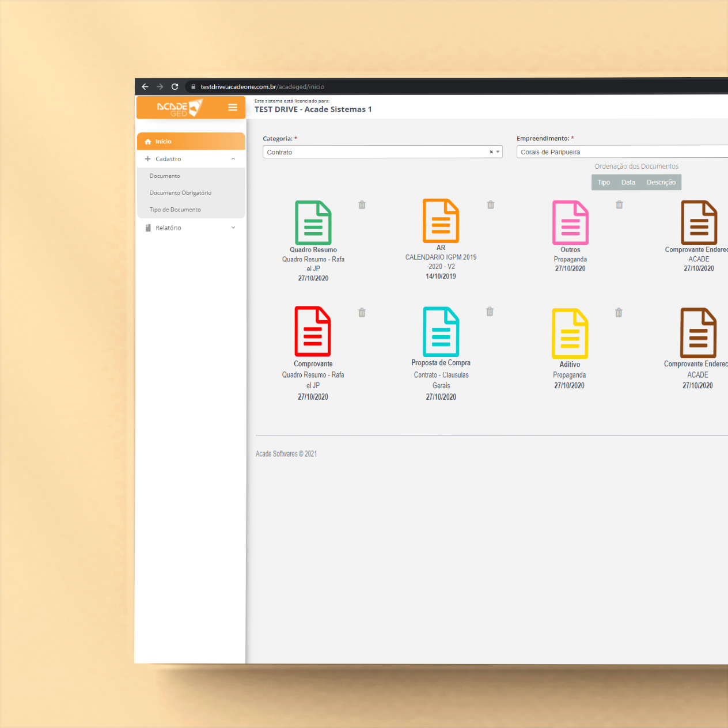Click trash icon beside AR document
The width and height of the screenshot is (728, 728).
click(491, 205)
